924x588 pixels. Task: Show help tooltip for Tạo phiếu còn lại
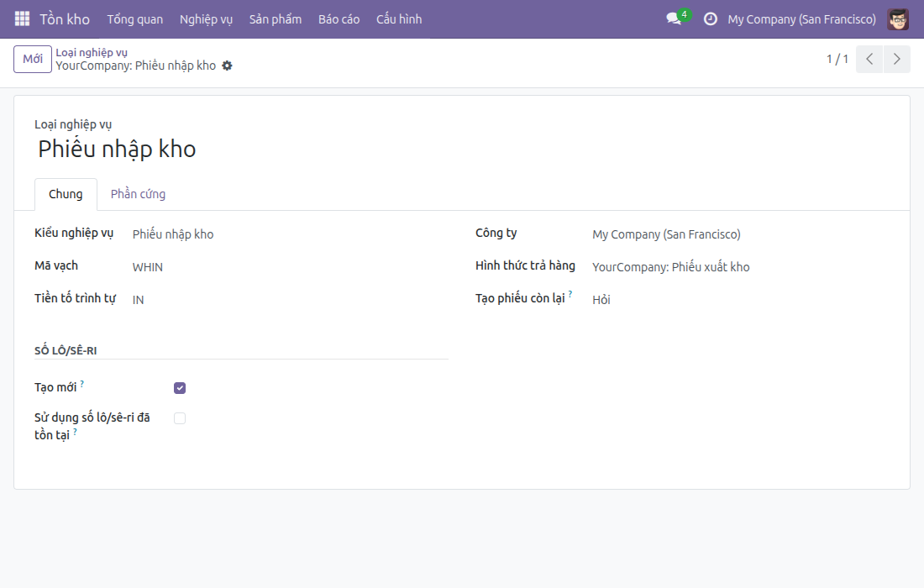(570, 294)
